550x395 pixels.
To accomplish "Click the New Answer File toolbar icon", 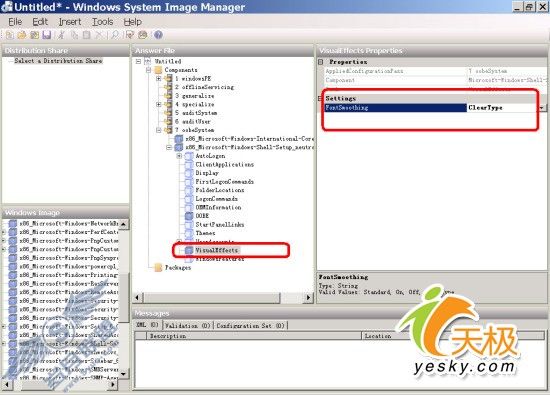I will pos(10,35).
